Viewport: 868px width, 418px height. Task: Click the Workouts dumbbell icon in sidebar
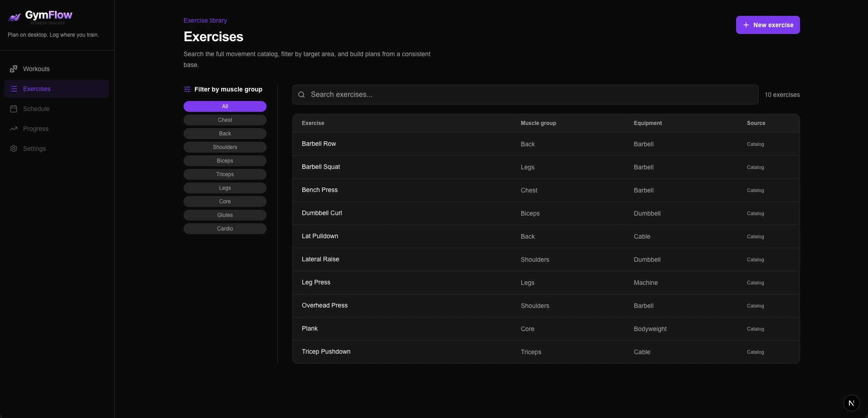click(x=14, y=69)
